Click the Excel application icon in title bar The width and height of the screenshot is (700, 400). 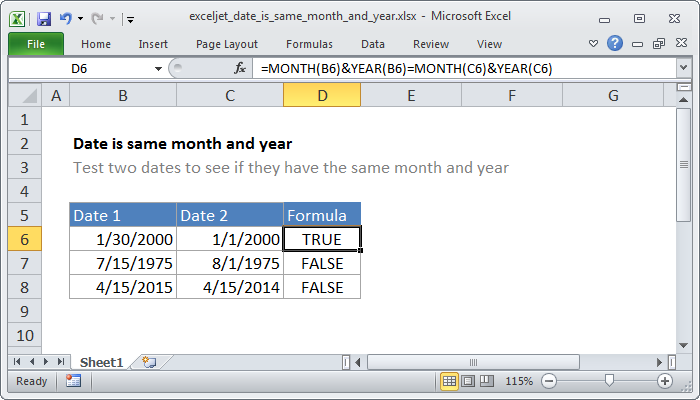pyautogui.click(x=17, y=19)
